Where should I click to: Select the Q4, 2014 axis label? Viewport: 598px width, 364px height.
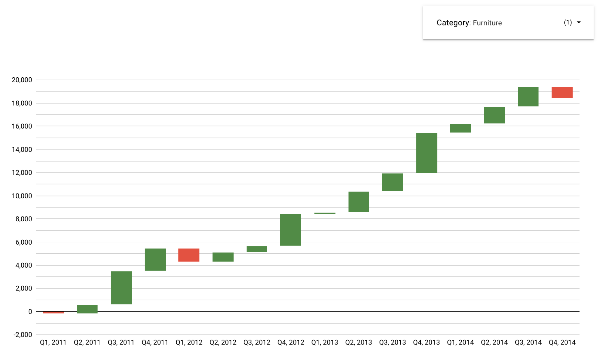[562, 342]
